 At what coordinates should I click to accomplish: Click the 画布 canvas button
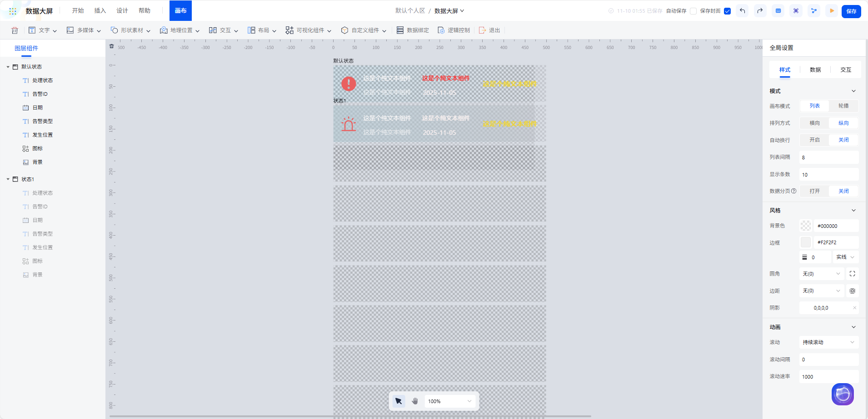tap(180, 10)
